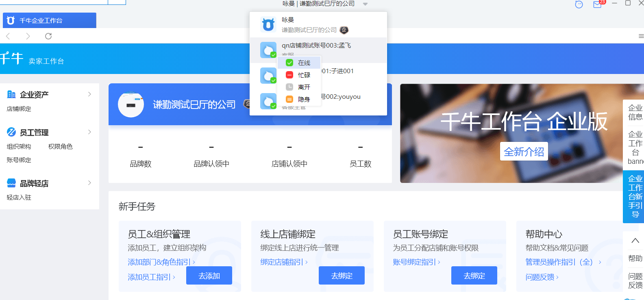Open 绑定店铺指引 link
Viewport: 644px width, 300px height.
coord(284,262)
